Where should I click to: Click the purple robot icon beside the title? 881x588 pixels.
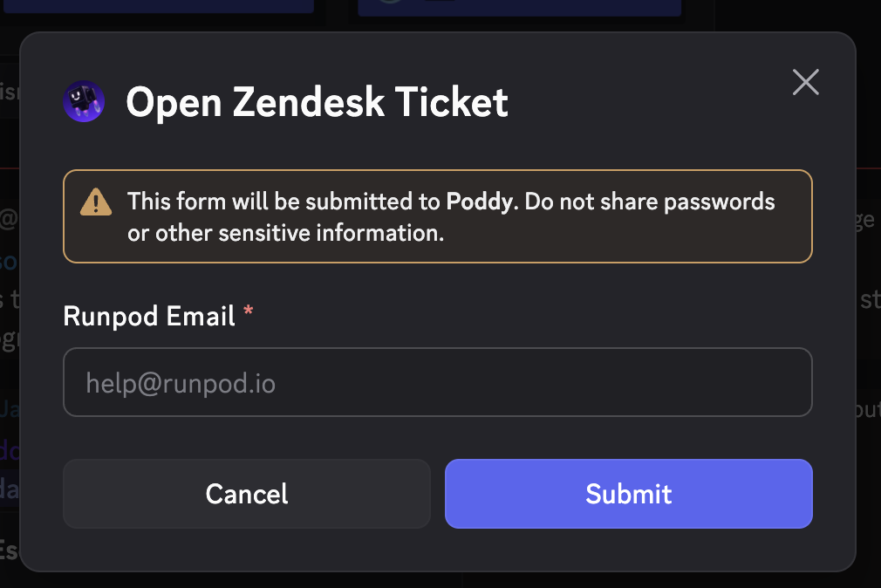click(x=84, y=102)
